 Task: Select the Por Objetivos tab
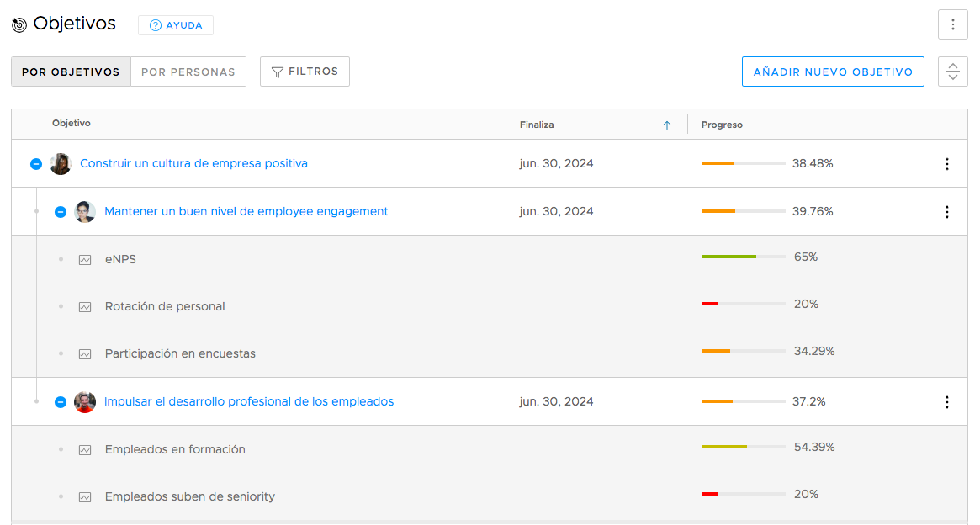71,72
